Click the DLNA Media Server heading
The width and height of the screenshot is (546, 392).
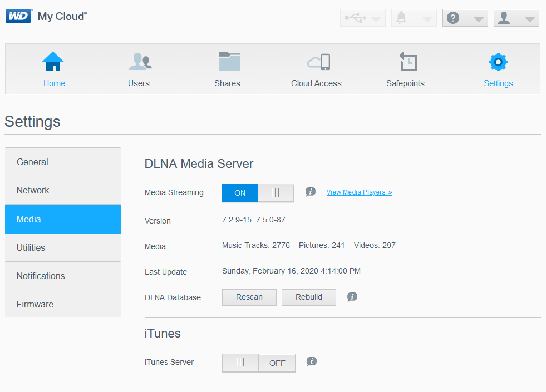[199, 164]
